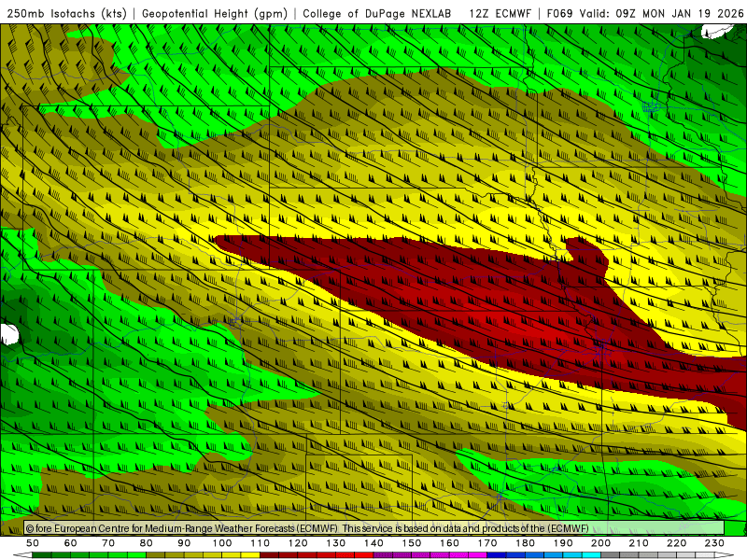
Task: Click the 170 label on the color scale
Action: click(487, 543)
